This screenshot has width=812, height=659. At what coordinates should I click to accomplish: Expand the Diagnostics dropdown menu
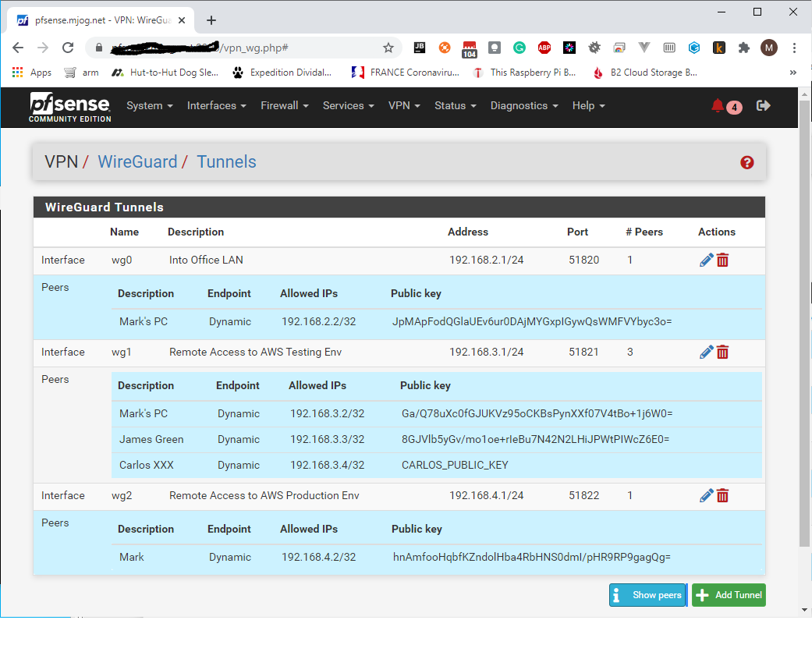coord(524,105)
